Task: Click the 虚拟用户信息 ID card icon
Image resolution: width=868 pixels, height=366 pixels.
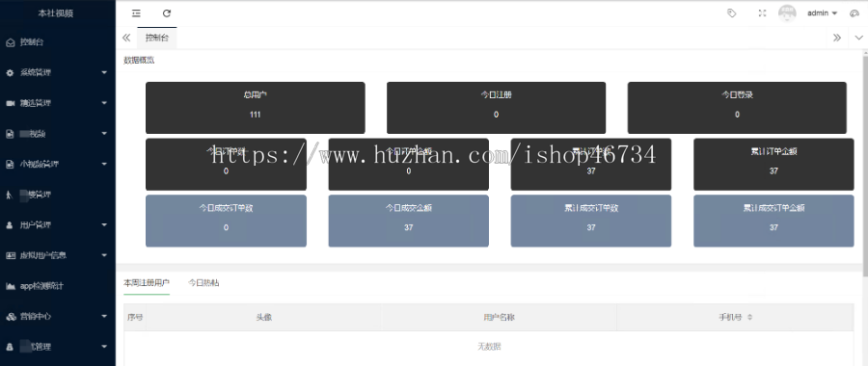Action: click(x=11, y=255)
